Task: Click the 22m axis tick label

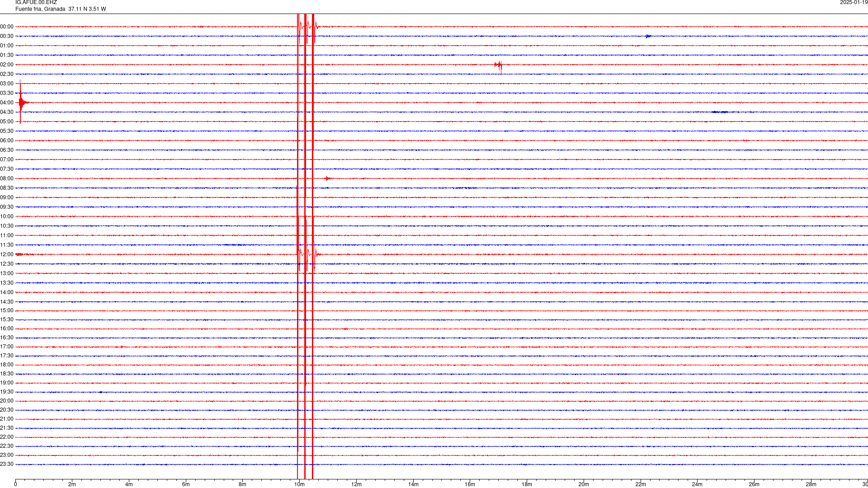Action: click(x=641, y=484)
